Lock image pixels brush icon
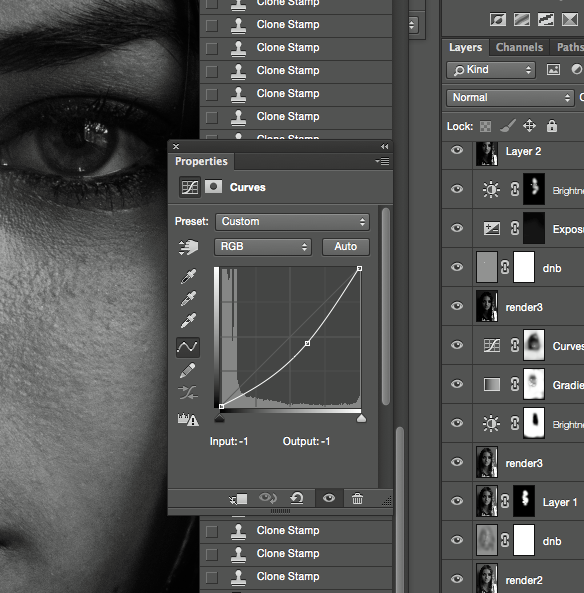 click(x=508, y=126)
